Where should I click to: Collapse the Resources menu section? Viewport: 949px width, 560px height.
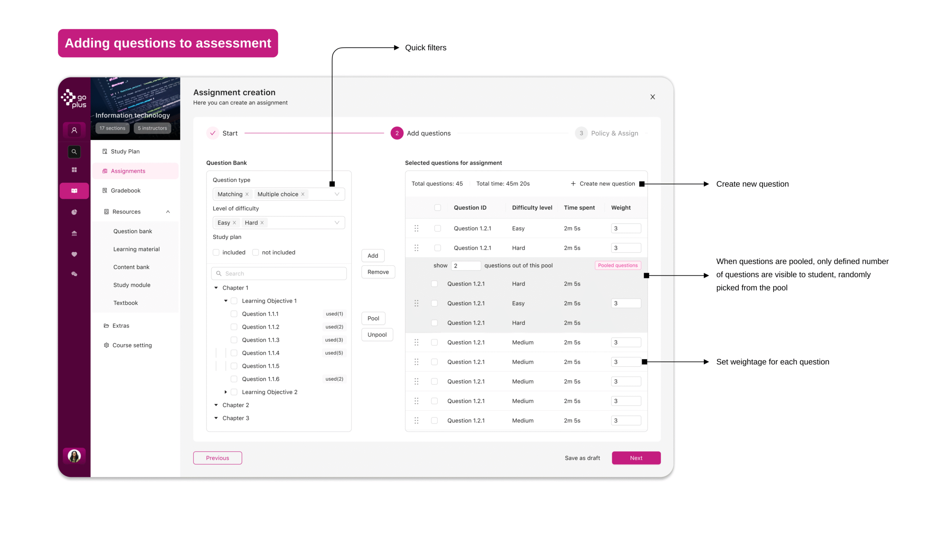point(168,212)
